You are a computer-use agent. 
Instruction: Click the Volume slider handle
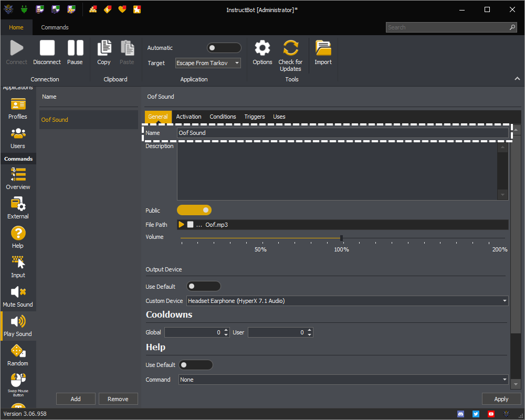pyautogui.click(x=342, y=238)
